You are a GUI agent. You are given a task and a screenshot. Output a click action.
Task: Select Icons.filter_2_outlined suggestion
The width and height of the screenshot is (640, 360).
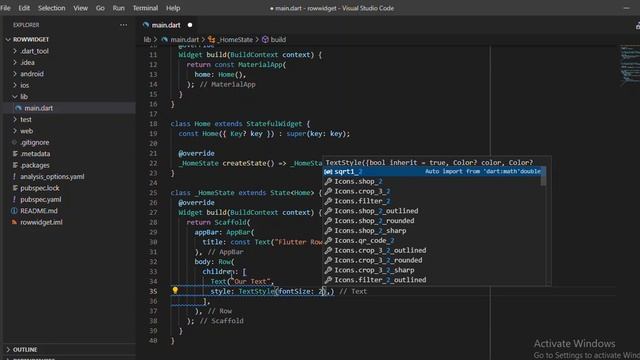[433, 280]
